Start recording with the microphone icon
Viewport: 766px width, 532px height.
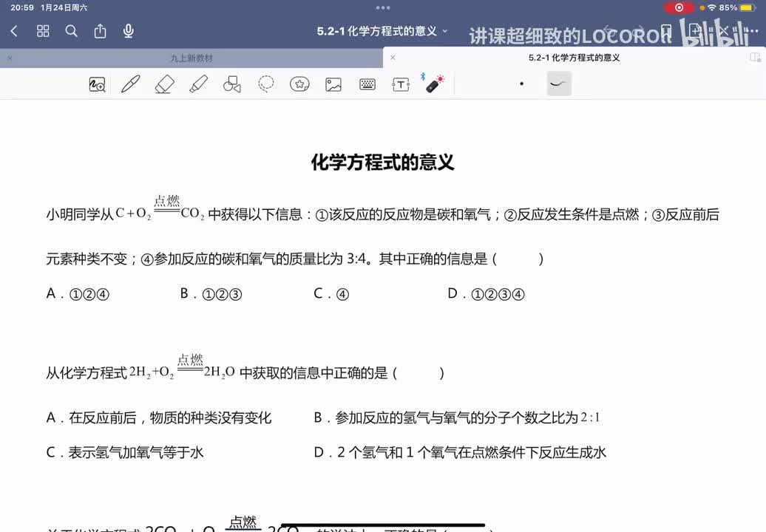pos(129,31)
